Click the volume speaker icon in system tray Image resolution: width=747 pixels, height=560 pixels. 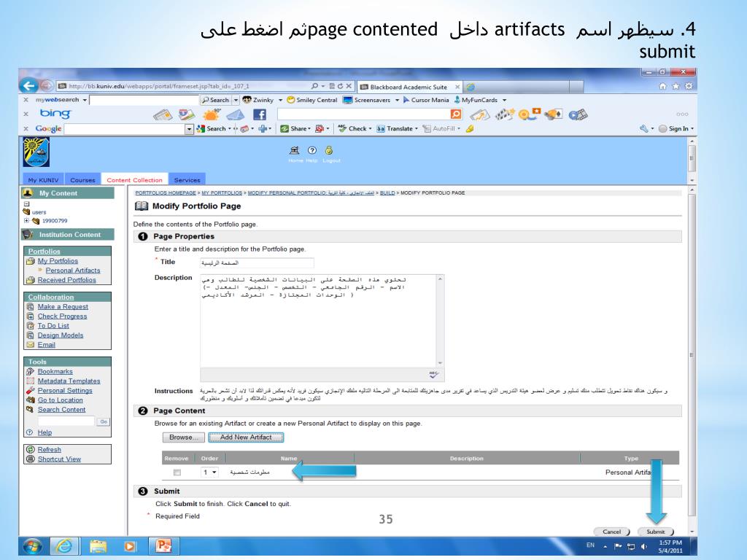click(x=644, y=546)
